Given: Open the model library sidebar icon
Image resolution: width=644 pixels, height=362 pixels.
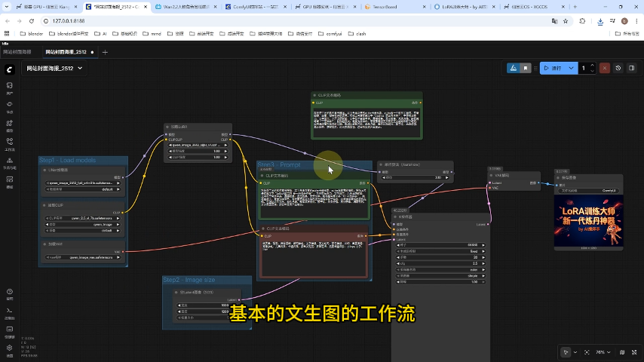Looking at the screenshot, I should coord(10,125).
